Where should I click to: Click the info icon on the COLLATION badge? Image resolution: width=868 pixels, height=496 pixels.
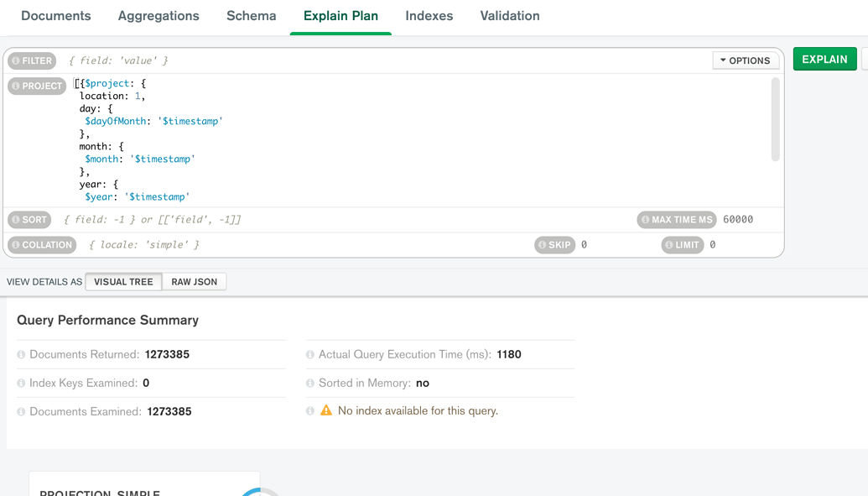(x=17, y=244)
